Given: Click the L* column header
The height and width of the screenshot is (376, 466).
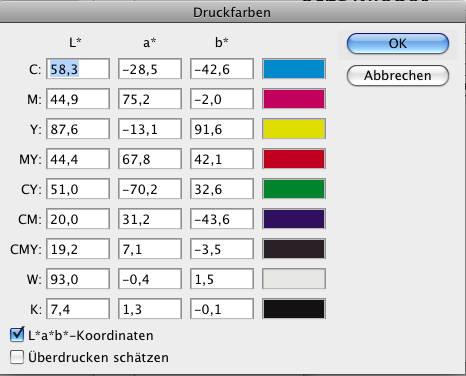Looking at the screenshot, I should point(75,42).
